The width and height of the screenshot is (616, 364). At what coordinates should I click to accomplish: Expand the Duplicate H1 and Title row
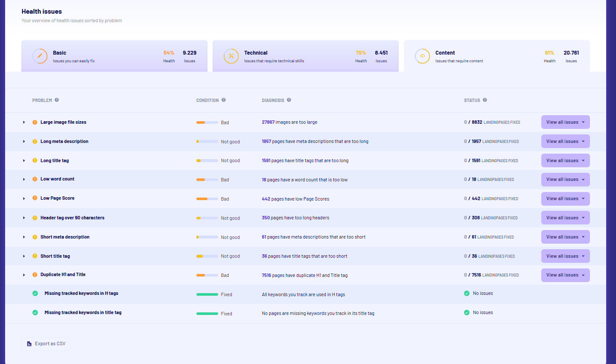[24, 275]
